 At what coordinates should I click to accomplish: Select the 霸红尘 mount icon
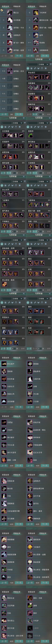coord(10,12)
